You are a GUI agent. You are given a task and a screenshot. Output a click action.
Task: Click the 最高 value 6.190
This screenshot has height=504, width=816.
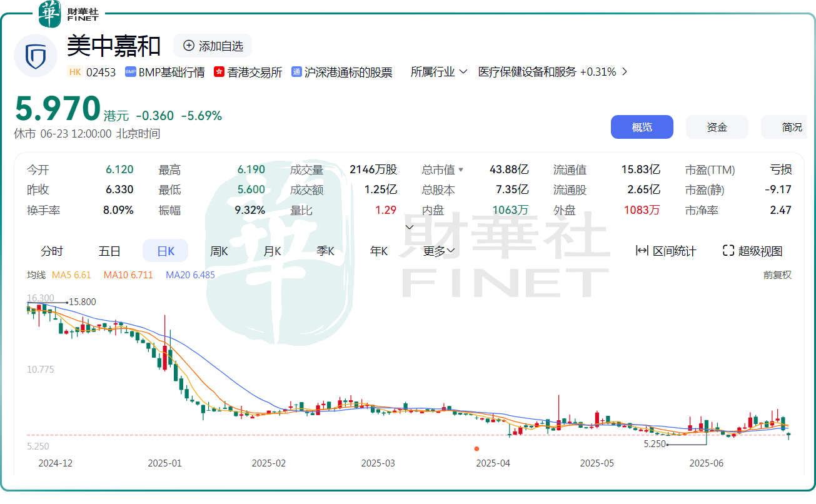251,169
